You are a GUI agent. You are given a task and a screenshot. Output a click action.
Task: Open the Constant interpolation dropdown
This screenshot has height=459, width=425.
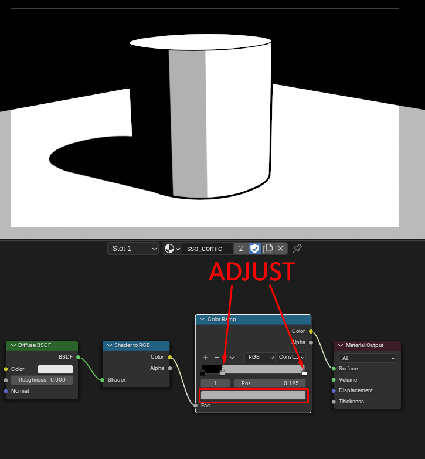(x=290, y=357)
